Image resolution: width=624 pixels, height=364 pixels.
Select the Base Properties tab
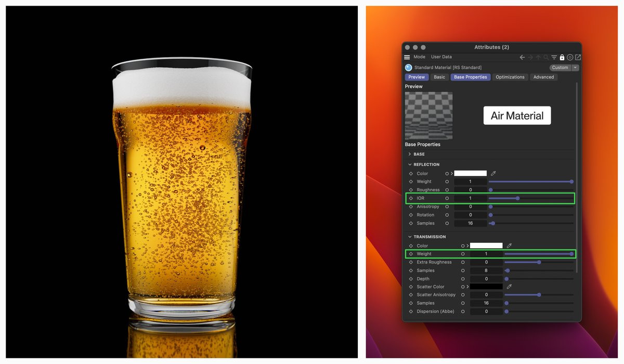(x=470, y=77)
